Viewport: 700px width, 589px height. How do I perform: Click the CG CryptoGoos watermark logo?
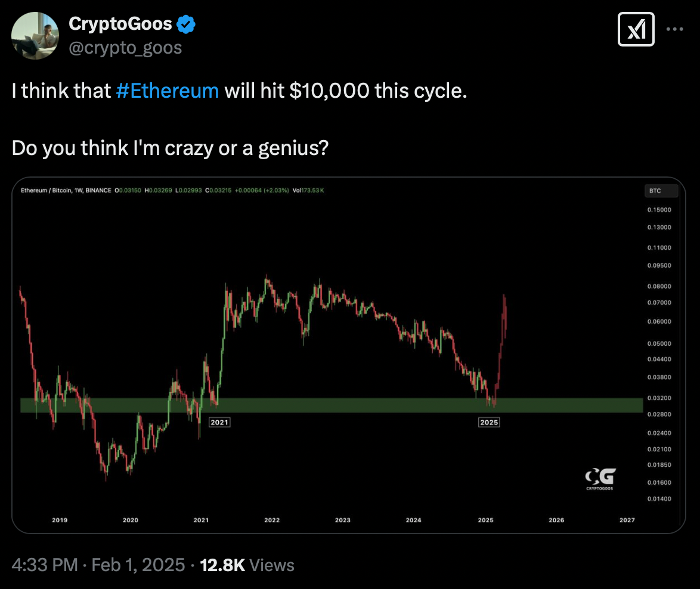coord(600,479)
